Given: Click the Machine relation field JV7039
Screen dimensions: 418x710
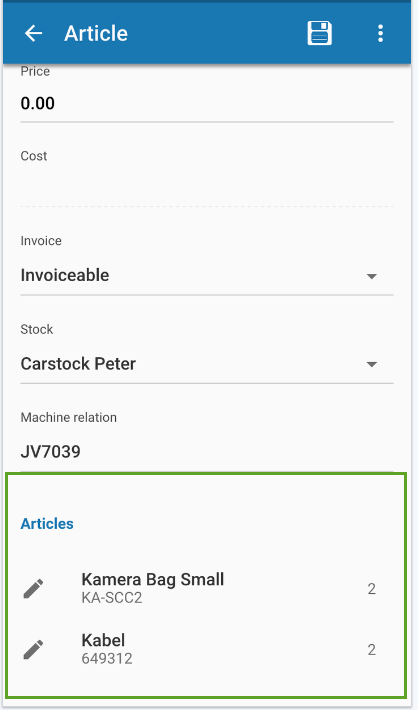Looking at the screenshot, I should click(x=207, y=451).
